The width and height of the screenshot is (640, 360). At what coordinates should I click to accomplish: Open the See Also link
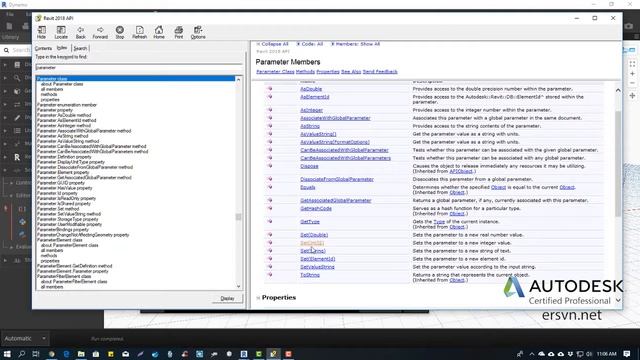351,71
